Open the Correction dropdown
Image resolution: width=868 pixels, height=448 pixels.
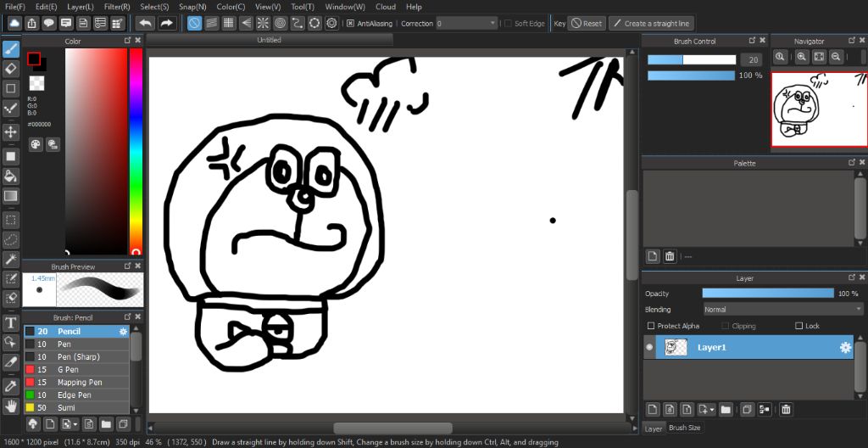point(467,23)
